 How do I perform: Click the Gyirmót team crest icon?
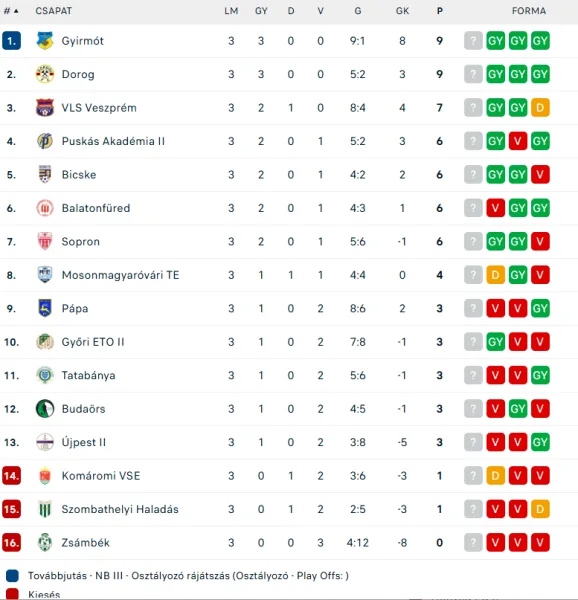point(45,41)
